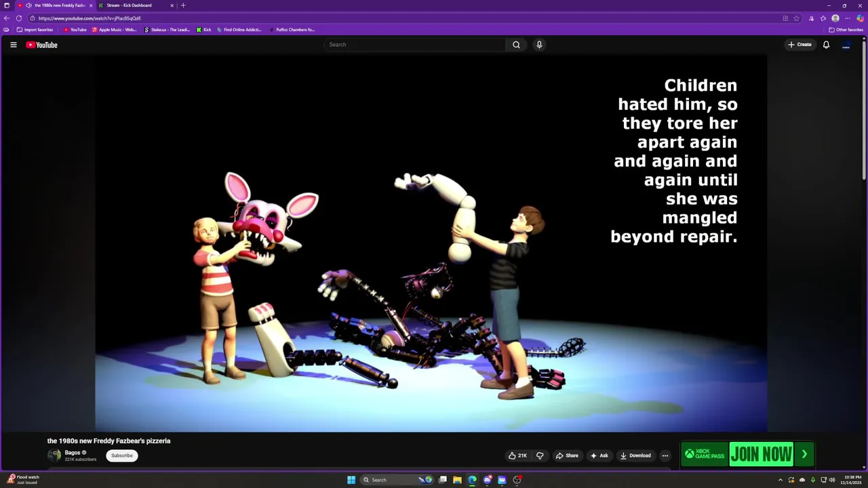Screen dimensions: 868x488
Task: Click Microsoft Edge taskbar icon
Action: click(x=472, y=480)
